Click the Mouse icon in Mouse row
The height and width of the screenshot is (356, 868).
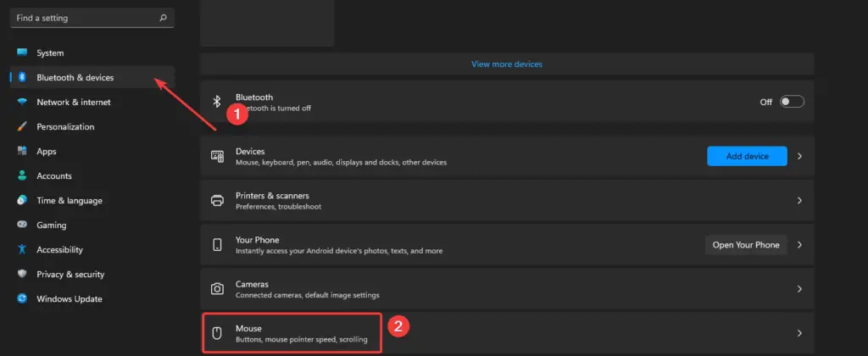click(218, 333)
